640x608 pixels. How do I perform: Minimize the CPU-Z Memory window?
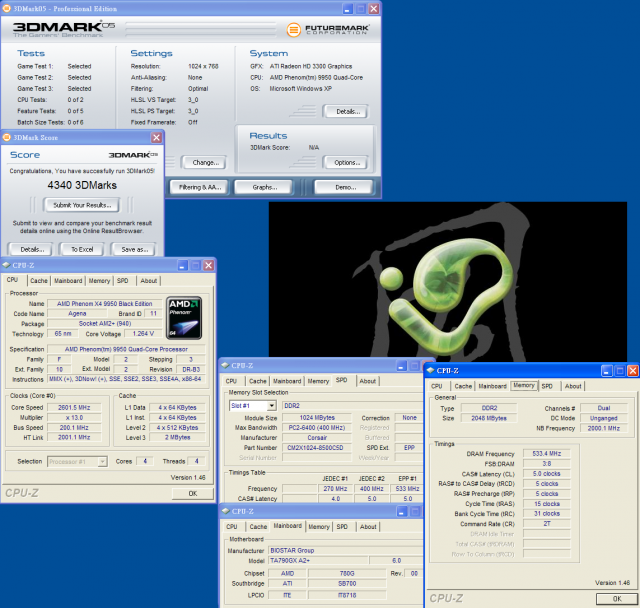coord(607,371)
